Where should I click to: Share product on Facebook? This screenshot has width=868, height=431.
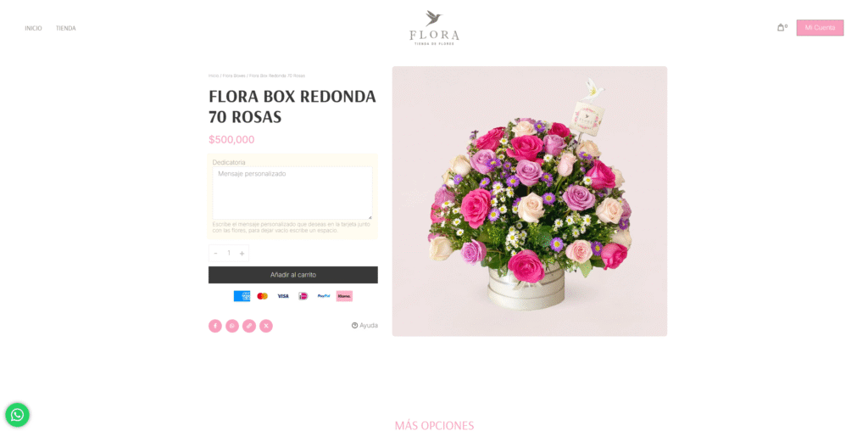point(214,326)
